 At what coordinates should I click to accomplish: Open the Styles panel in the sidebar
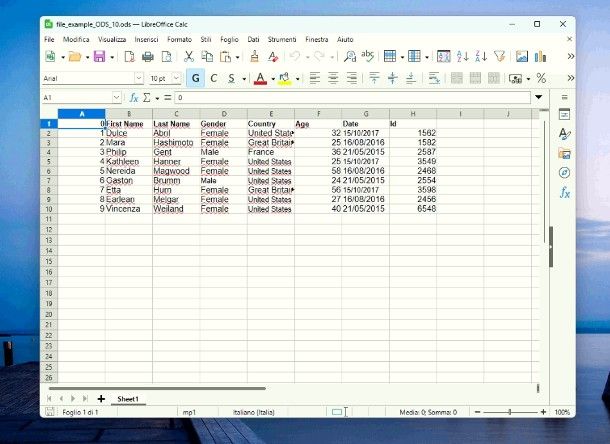[x=564, y=133]
